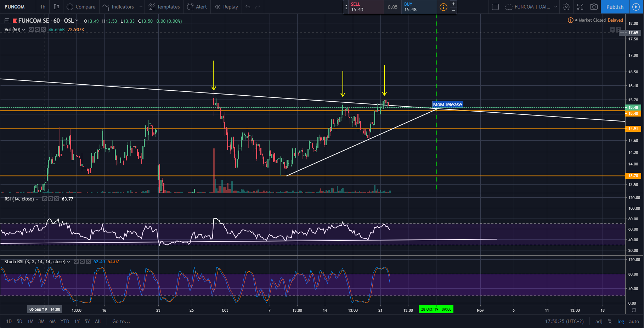The width and height of the screenshot is (644, 328).
Task: Select the MoM release text label
Action: tap(447, 104)
